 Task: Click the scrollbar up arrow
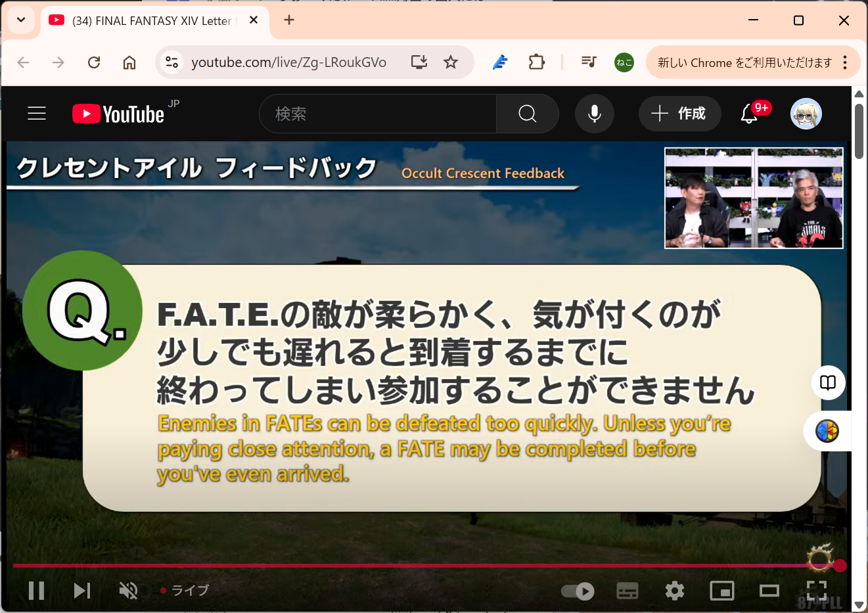coord(859,94)
